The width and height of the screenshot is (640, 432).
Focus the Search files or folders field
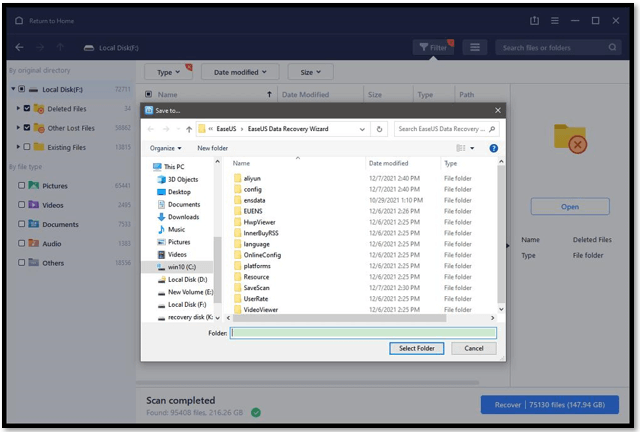coord(558,47)
